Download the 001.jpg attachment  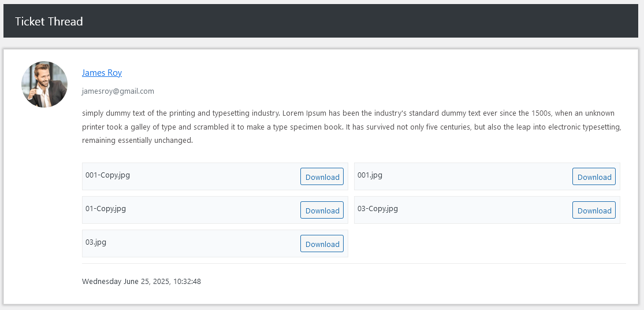(594, 177)
